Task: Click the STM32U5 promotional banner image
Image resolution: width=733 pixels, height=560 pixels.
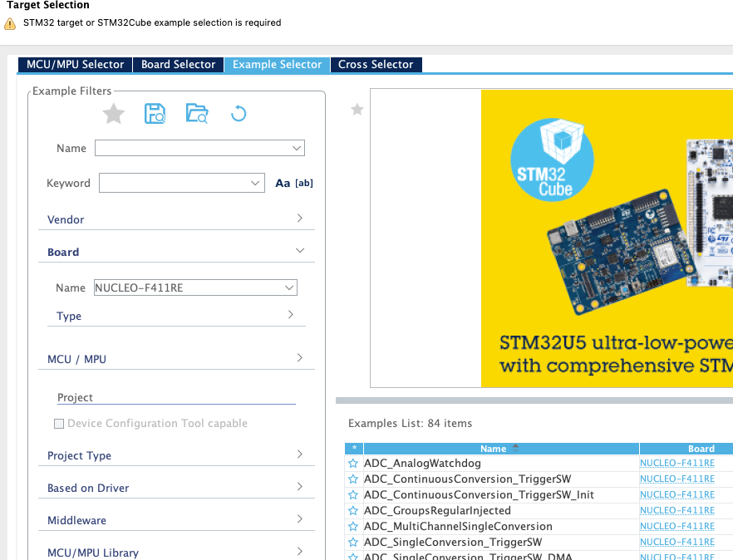Action: click(607, 238)
